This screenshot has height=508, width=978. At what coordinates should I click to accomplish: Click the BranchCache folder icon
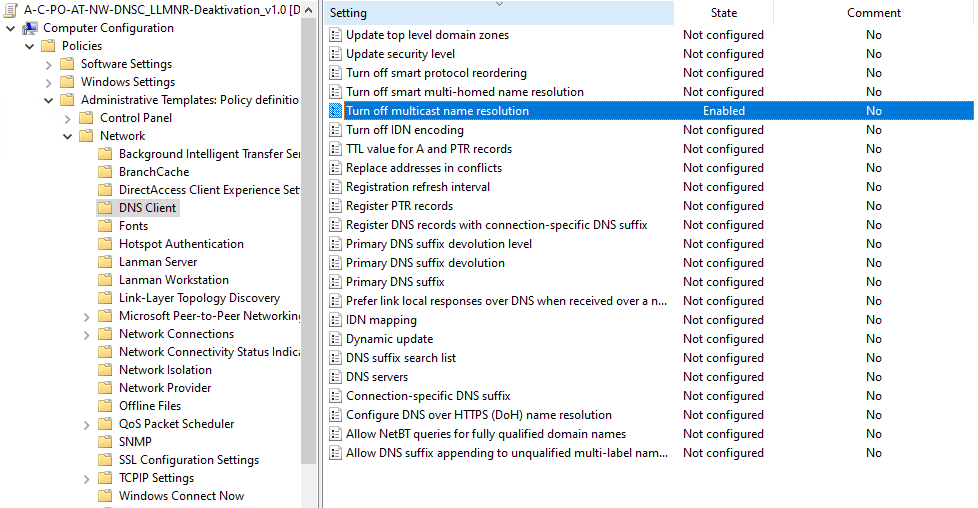[x=105, y=172]
